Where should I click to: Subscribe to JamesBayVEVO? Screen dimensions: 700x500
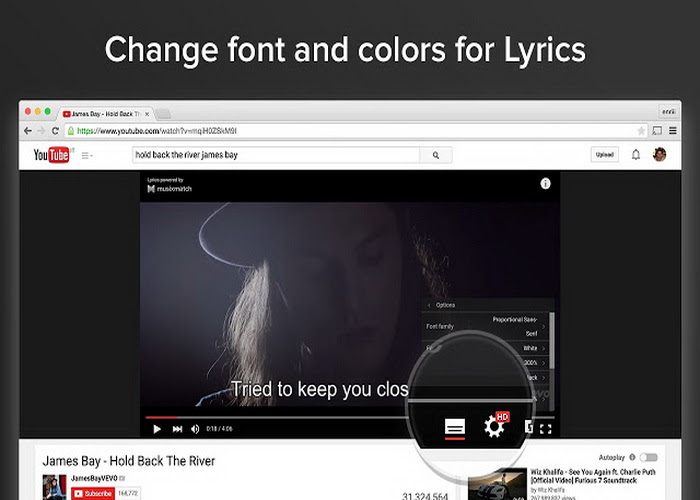click(93, 493)
